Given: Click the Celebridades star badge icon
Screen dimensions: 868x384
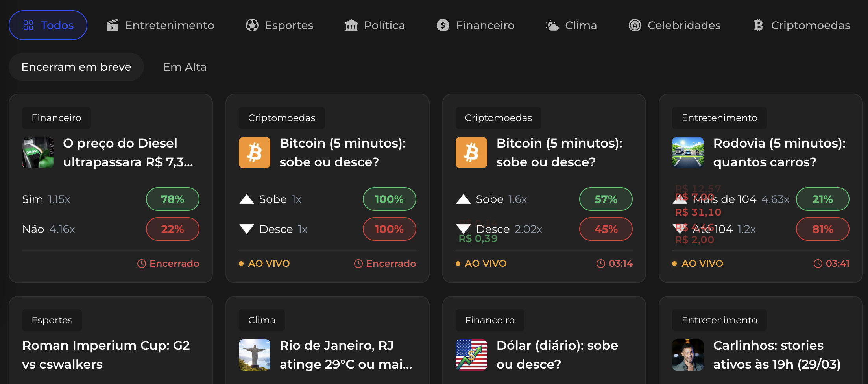Looking at the screenshot, I should [x=634, y=25].
